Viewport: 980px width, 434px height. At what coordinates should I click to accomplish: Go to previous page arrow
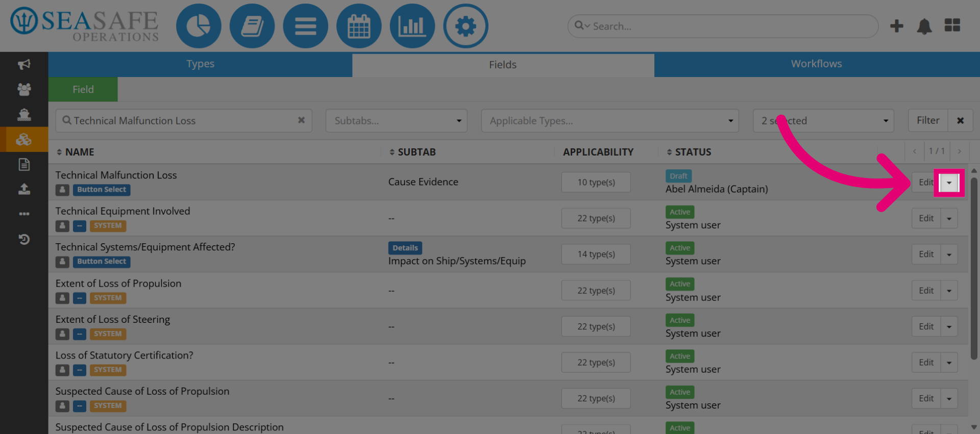915,151
